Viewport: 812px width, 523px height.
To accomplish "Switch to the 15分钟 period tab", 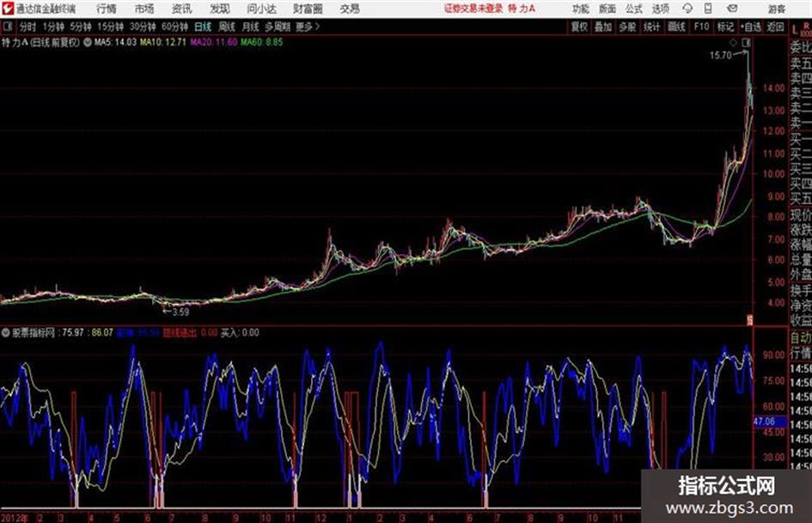I will pyautogui.click(x=110, y=27).
